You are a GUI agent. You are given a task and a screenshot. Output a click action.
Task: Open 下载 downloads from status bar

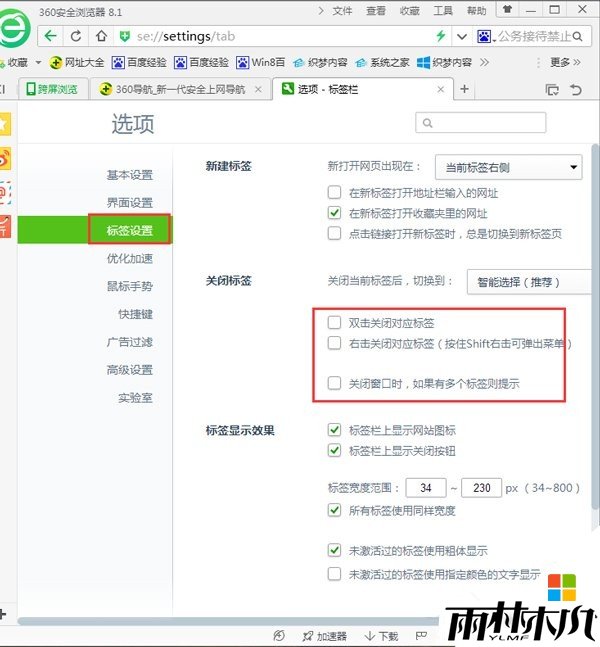381,636
